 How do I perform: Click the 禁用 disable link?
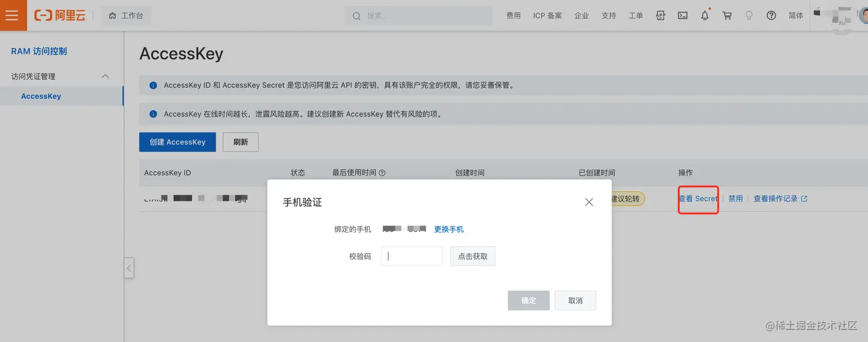pos(735,199)
